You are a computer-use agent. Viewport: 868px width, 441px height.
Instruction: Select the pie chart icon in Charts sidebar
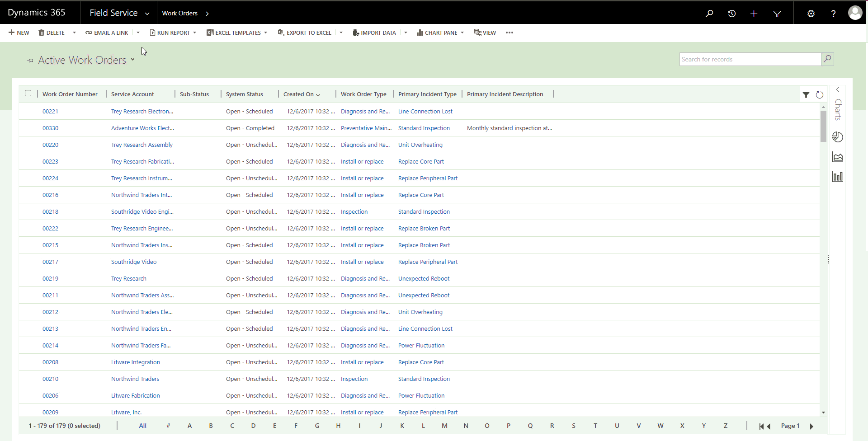pyautogui.click(x=838, y=137)
